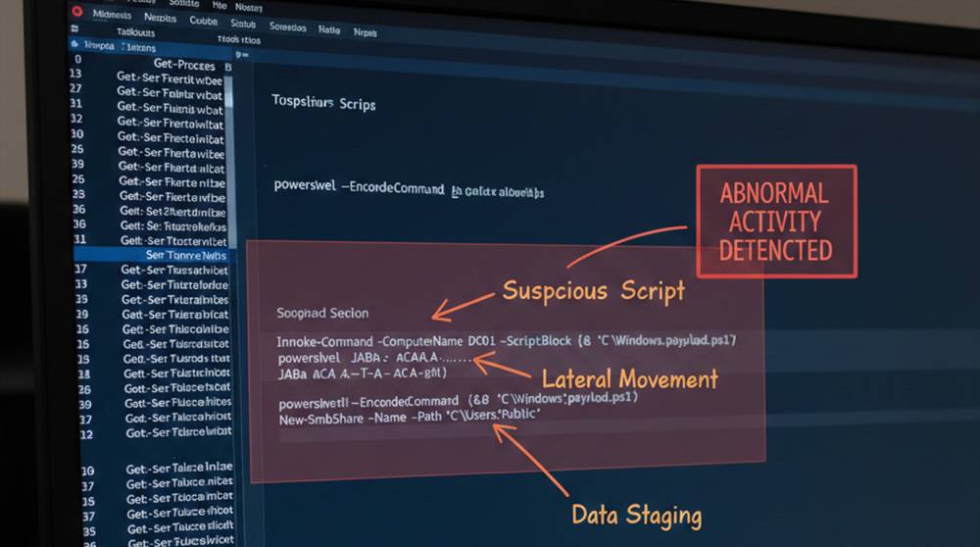The image size is (980, 547).
Task: Open the Cubba menu
Action: [x=204, y=21]
